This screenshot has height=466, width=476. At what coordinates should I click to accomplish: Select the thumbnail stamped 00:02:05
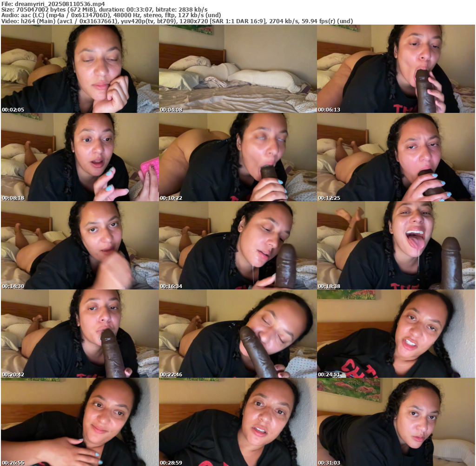coord(80,69)
